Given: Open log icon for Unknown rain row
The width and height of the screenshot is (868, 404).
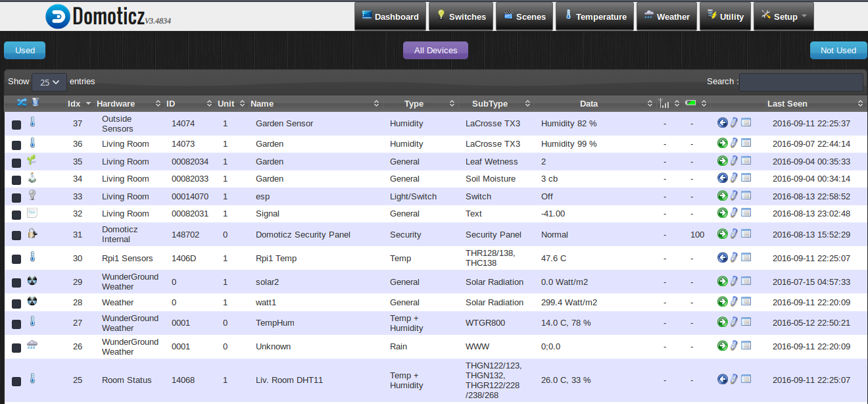Looking at the screenshot, I should point(746,345).
